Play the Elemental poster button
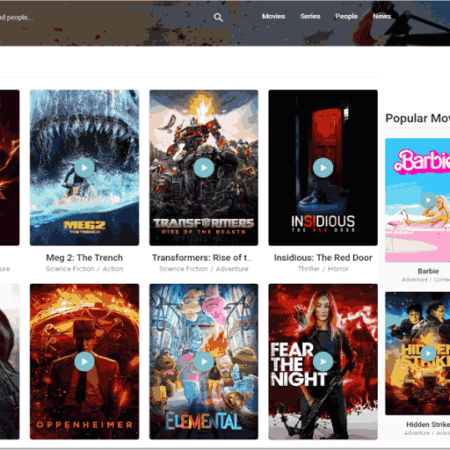Screen dimensions: 450x450 point(204,361)
